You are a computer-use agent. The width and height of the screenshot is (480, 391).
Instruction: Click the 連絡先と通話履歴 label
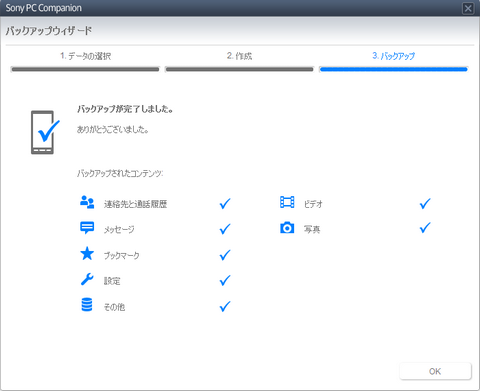coord(135,204)
